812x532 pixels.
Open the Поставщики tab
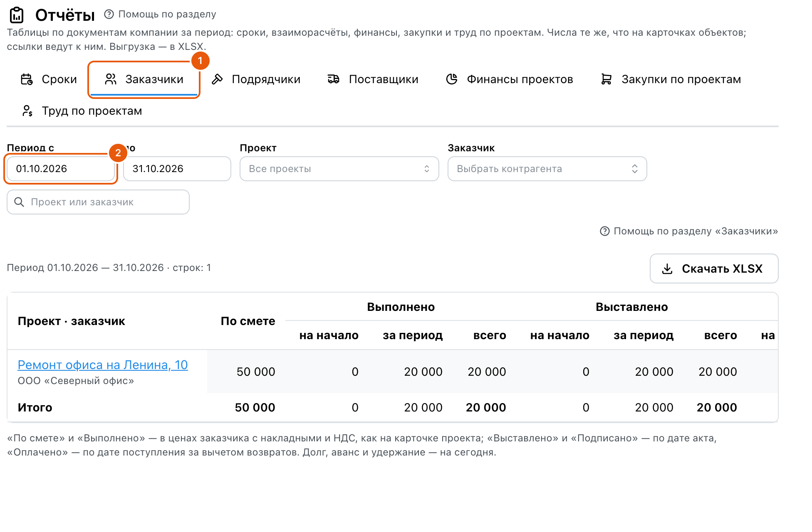tap(373, 79)
